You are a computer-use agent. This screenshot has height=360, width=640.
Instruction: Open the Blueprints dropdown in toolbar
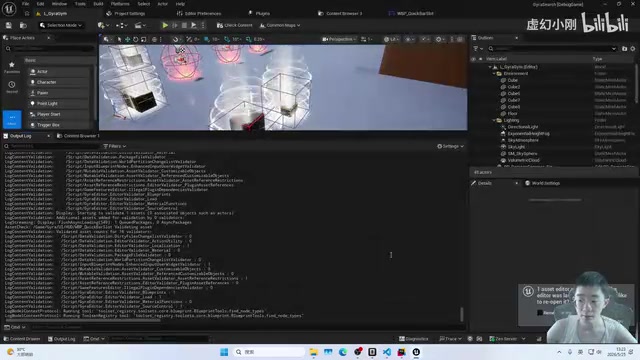[x=121, y=25]
